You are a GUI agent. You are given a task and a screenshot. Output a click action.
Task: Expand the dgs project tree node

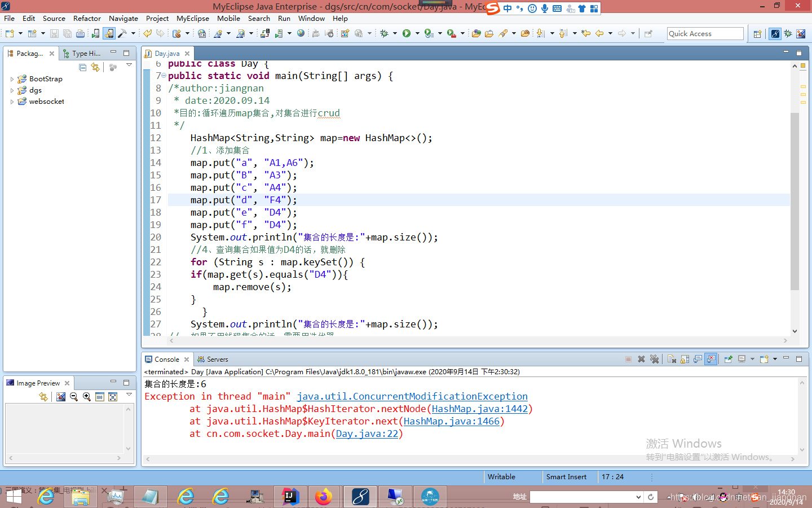(12, 90)
